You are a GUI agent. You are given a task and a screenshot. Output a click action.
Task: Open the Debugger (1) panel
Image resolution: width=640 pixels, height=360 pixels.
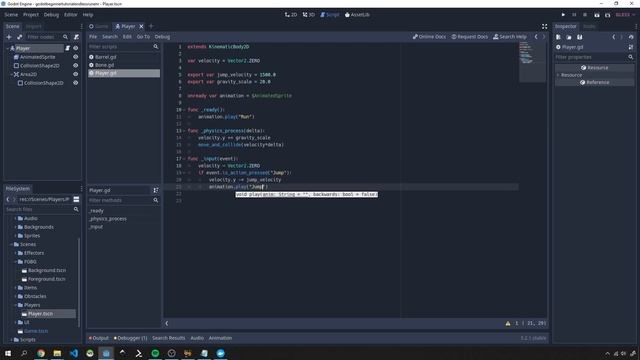click(131, 338)
